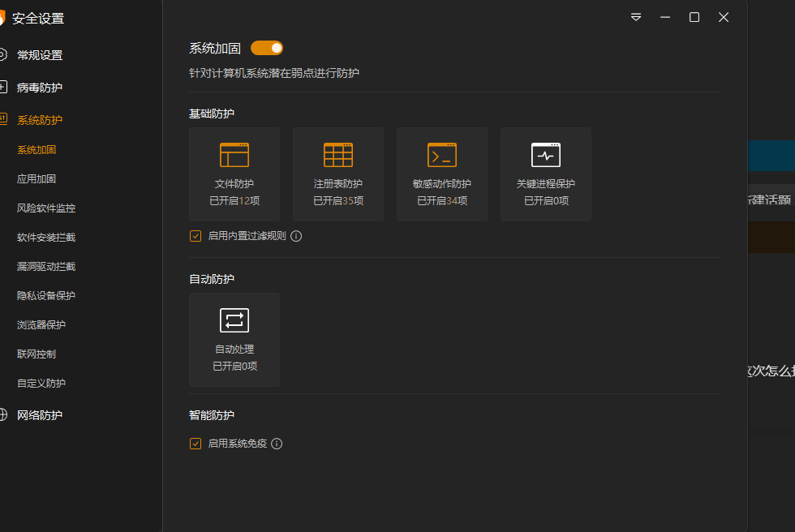Click the 常规设置 gear icon

(x=2, y=54)
